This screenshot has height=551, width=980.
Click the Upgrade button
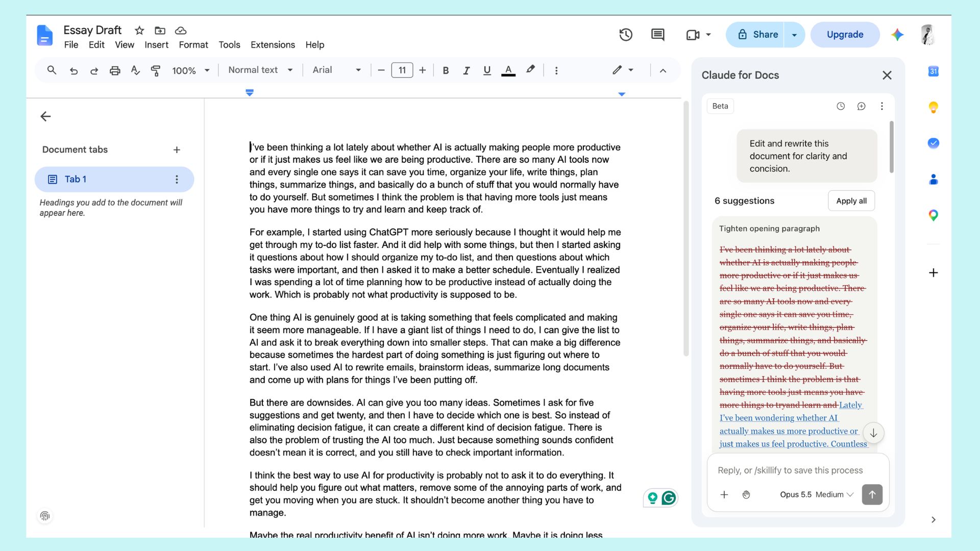(x=845, y=35)
